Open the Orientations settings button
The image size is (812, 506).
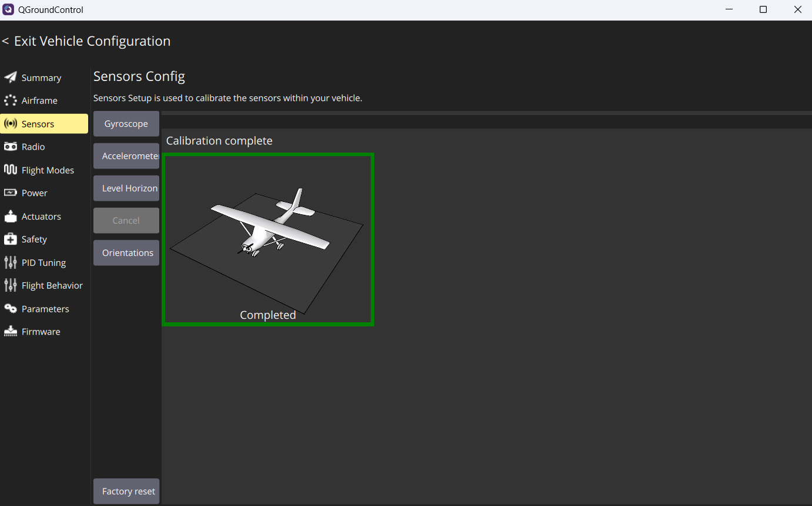point(126,253)
